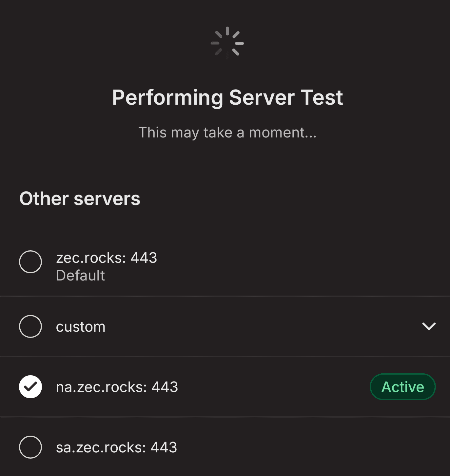The height and width of the screenshot is (476, 450).
Task: Click the custom server label text
Action: pos(81,327)
